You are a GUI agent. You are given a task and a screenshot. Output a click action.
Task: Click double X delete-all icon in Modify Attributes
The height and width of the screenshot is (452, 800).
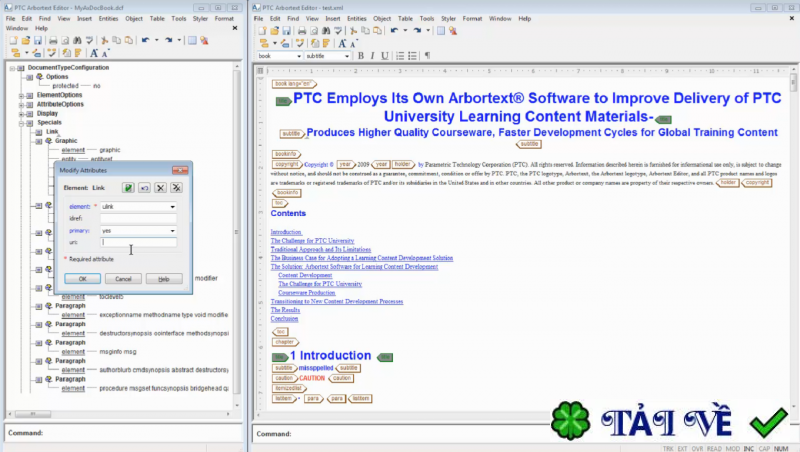pyautogui.click(x=177, y=188)
